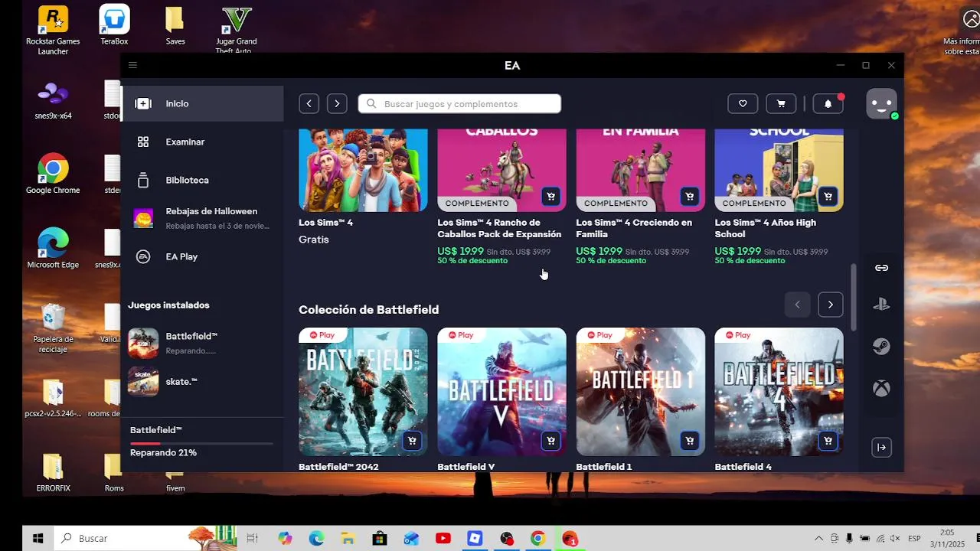Open the shopping cart in top bar
This screenshot has height=551, width=980.
pyautogui.click(x=781, y=103)
